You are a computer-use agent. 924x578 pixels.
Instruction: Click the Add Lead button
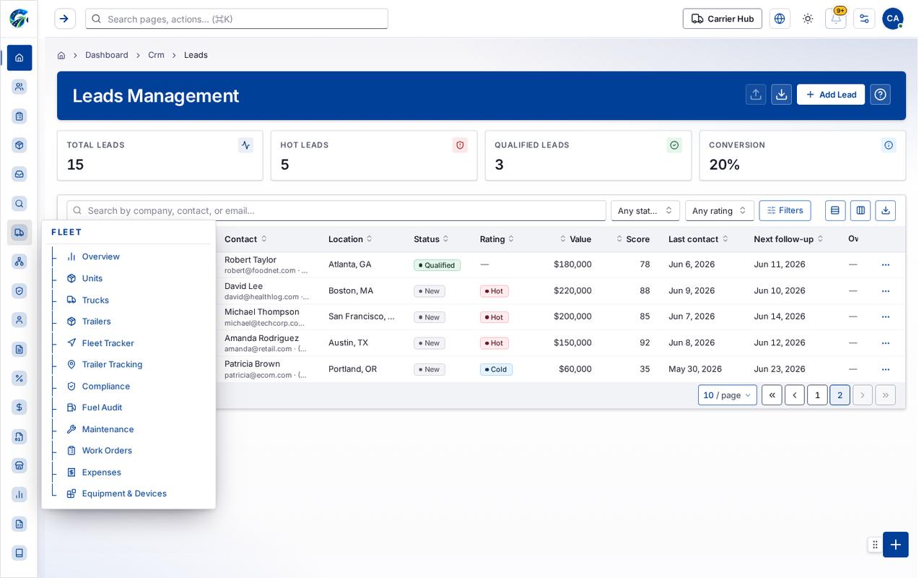831,95
